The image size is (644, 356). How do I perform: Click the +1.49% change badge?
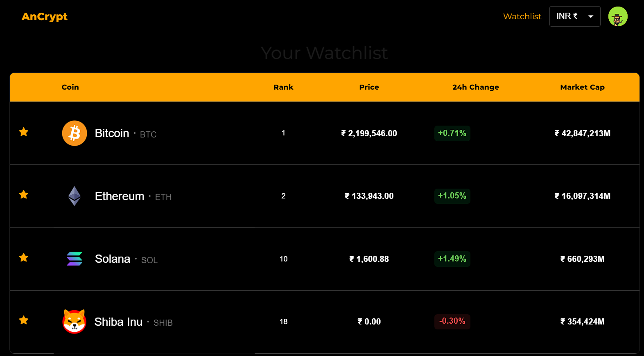pyautogui.click(x=452, y=259)
